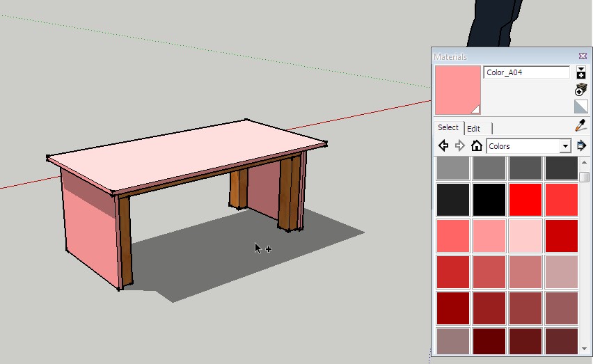The width and height of the screenshot is (593, 364).
Task: Select the bright pure red swatch
Action: (525, 200)
